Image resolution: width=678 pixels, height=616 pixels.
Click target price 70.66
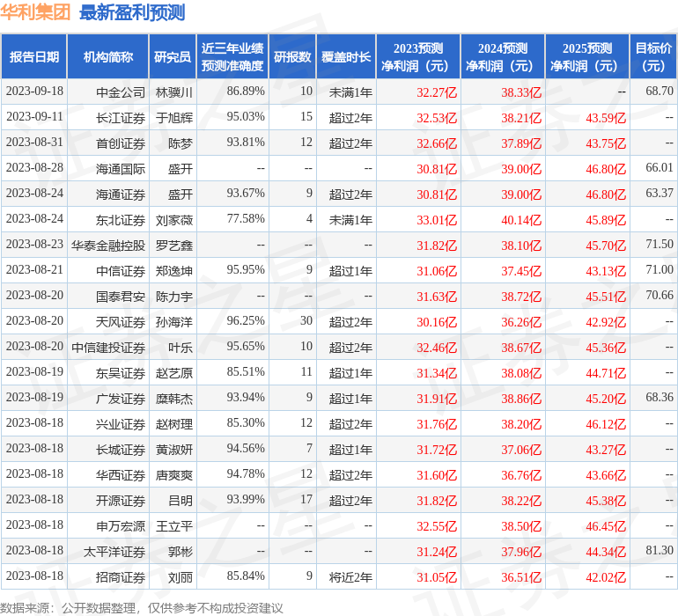pos(660,296)
